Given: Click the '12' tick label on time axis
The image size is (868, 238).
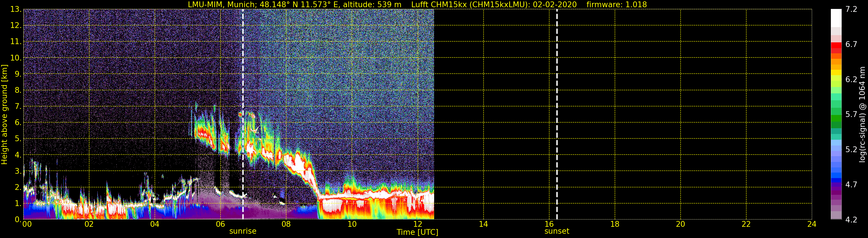Looking at the screenshot, I should pos(417,224).
